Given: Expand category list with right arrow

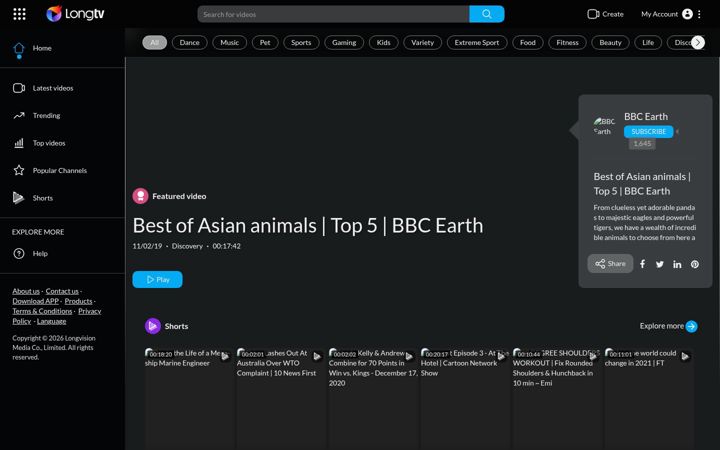Looking at the screenshot, I should 698,43.
